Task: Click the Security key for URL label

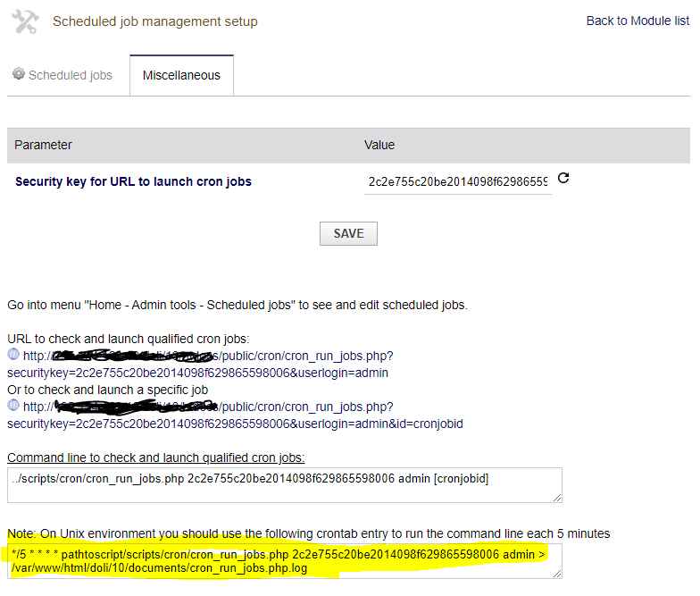Action: [133, 181]
